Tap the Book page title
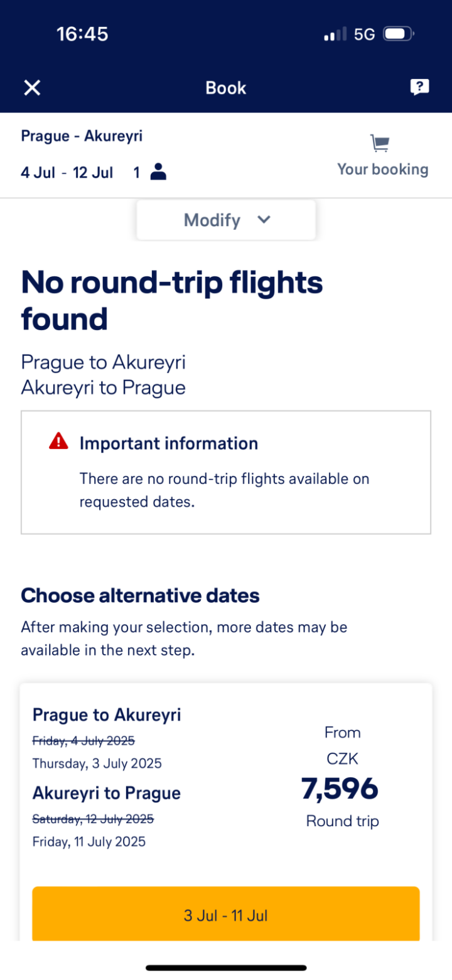This screenshot has width=452, height=980. 226,88
